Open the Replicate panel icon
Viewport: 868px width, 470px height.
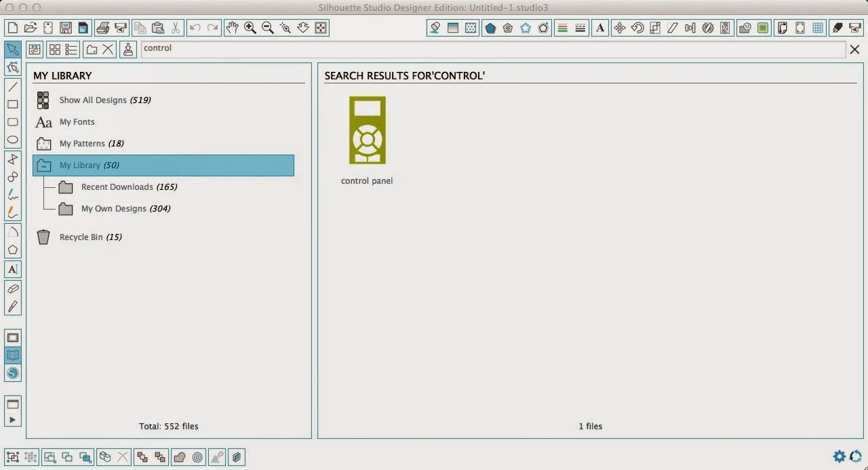(708, 28)
